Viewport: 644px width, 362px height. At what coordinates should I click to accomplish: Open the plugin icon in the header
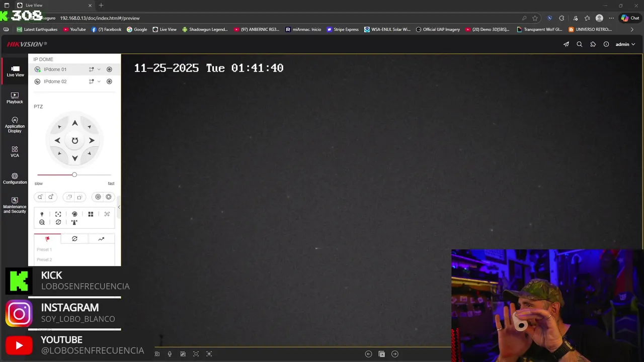point(593,44)
